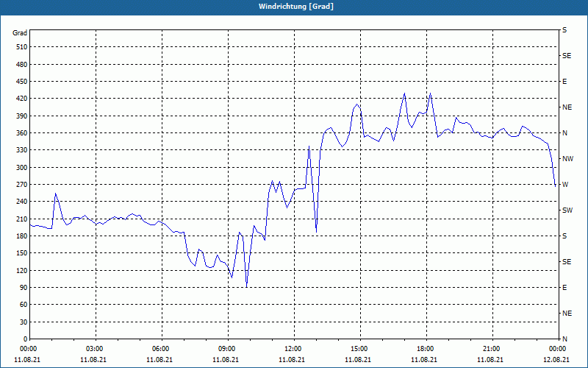Screen dimensions: 588x368
Task: Click the 11.08.21 date beneath 12:00
Action: 292,359
